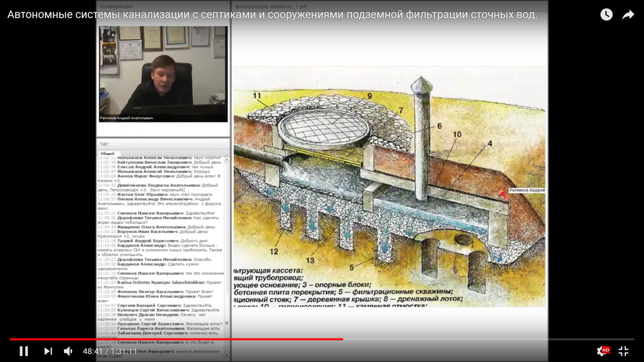
Task: Click the video title at top
Action: (272, 14)
